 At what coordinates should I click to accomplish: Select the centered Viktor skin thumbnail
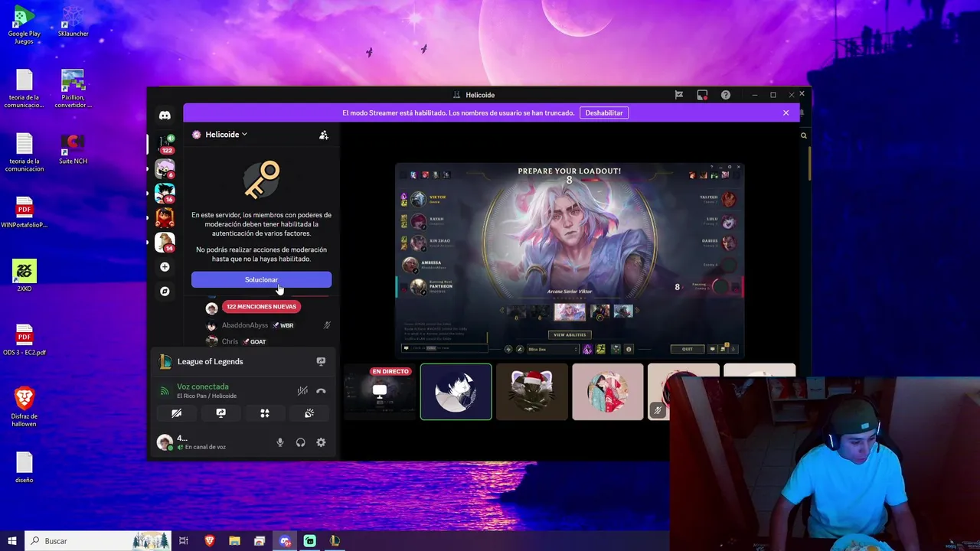(x=570, y=311)
